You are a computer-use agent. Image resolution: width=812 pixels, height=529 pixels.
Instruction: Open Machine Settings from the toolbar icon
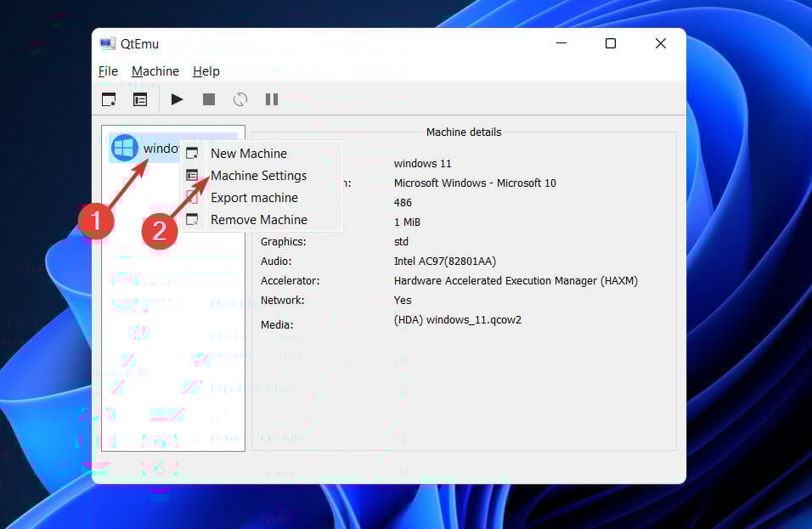click(x=140, y=99)
